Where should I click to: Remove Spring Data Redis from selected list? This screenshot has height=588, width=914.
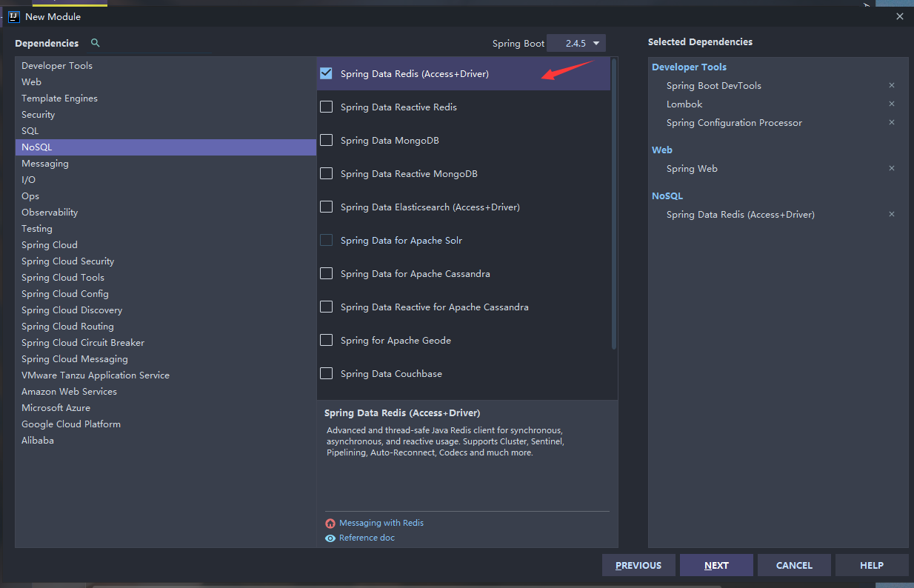tap(892, 214)
